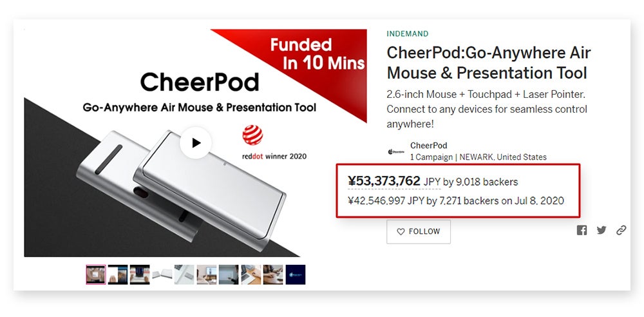Copy the campaign link via chain icon

pyautogui.click(x=621, y=230)
